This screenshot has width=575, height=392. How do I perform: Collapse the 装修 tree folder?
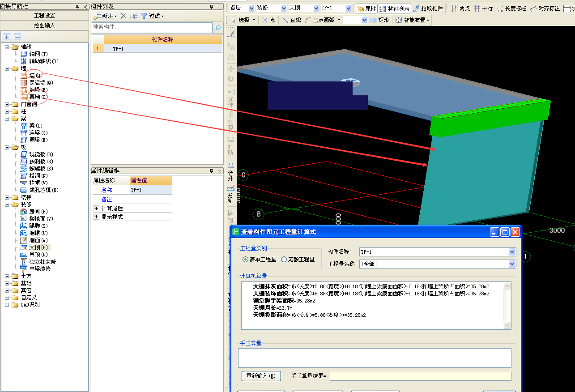7,204
